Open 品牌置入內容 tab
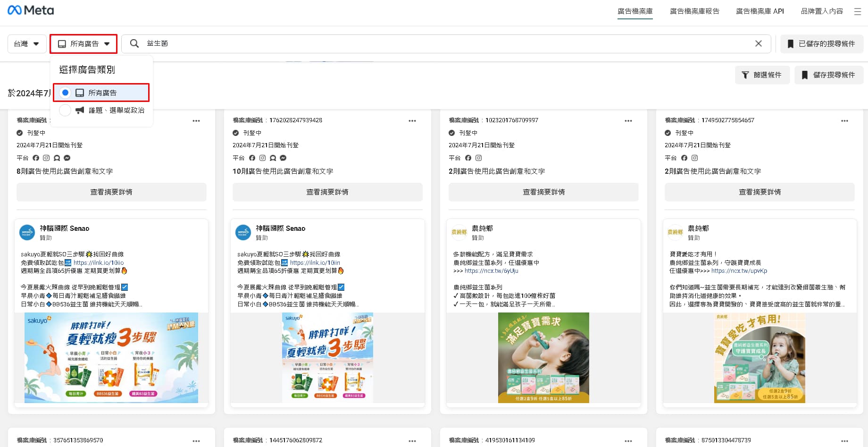Image resolution: width=868 pixels, height=447 pixels. click(x=822, y=11)
